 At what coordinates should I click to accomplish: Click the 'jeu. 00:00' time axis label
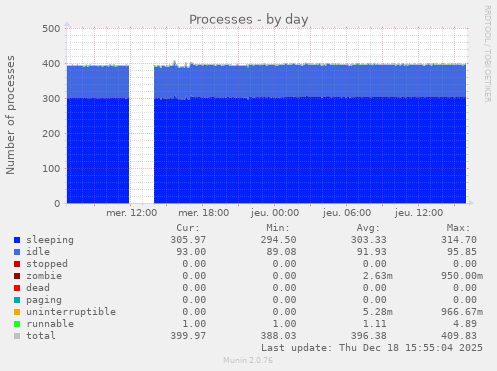point(275,213)
